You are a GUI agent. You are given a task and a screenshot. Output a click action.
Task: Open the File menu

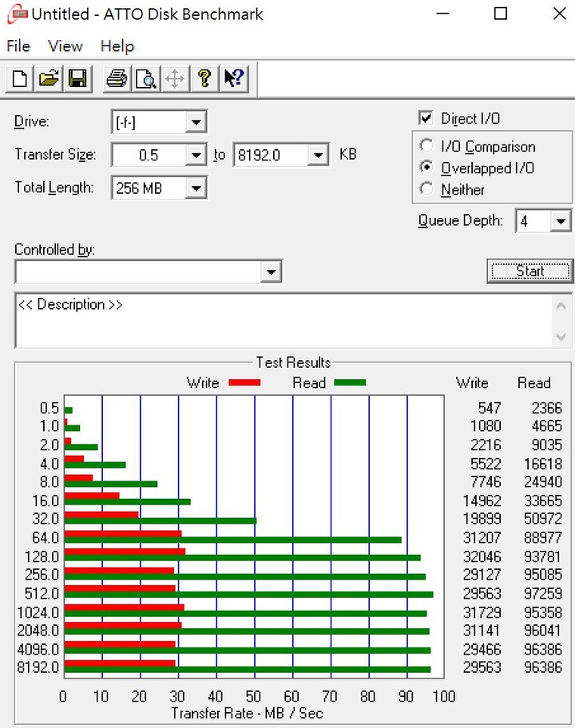tap(18, 46)
